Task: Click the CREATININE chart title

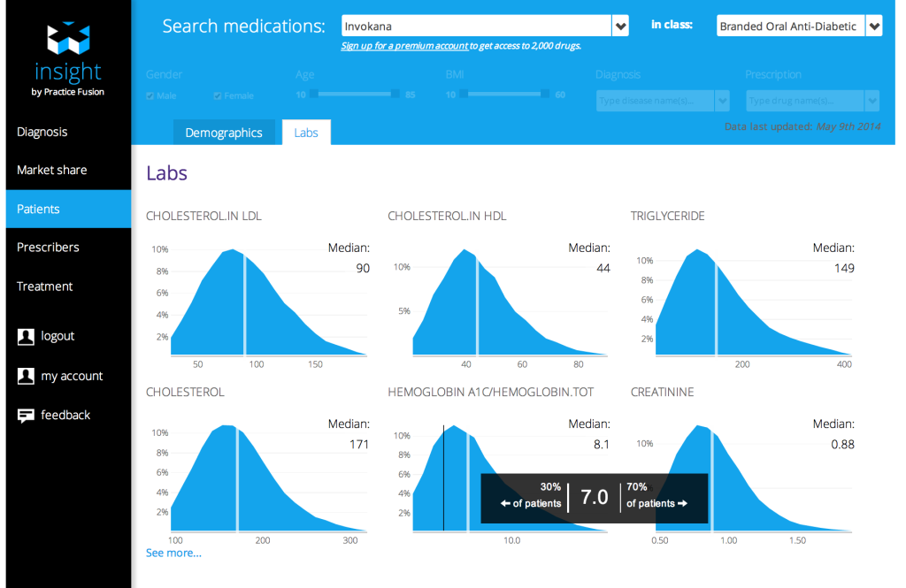Action: 662,393
